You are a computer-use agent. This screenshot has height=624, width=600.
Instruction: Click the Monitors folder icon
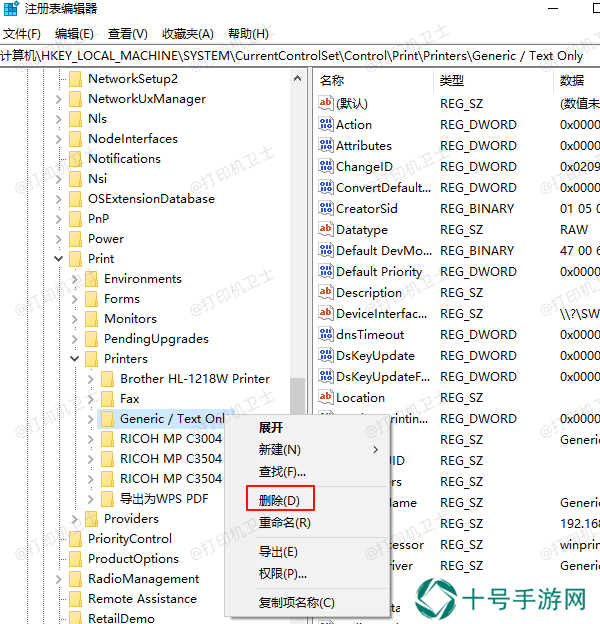coord(91,318)
